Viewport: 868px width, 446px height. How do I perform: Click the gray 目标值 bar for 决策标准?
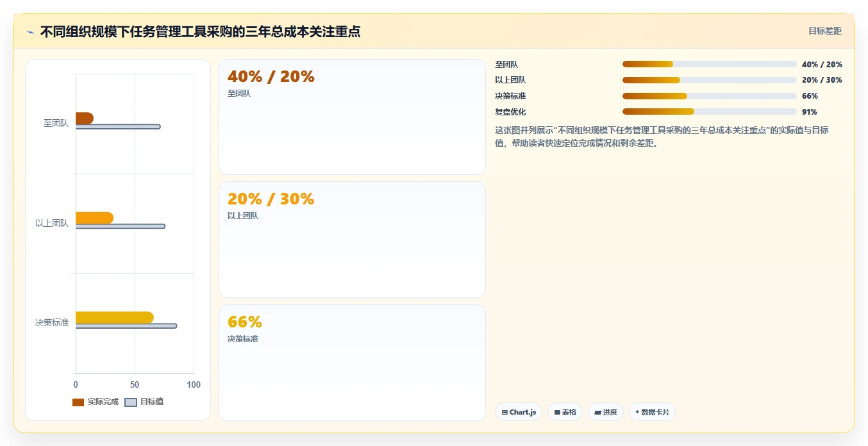tap(126, 326)
